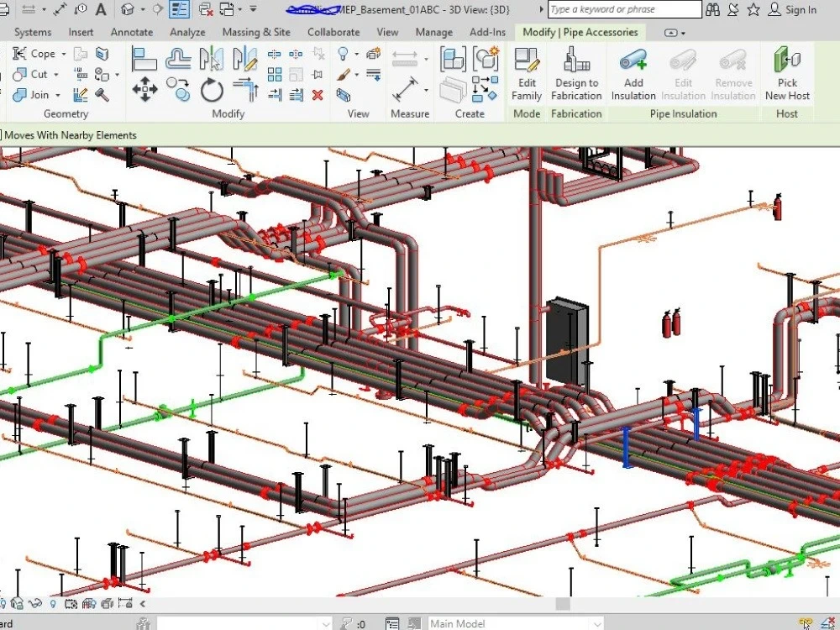Select the Array tool

point(275,75)
